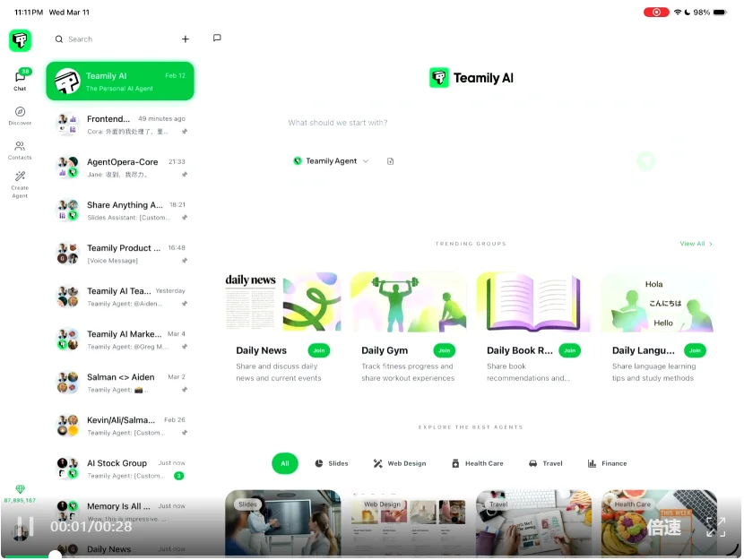Image resolution: width=744 pixels, height=560 pixels.
Task: Join the Daily News group
Action: point(318,350)
